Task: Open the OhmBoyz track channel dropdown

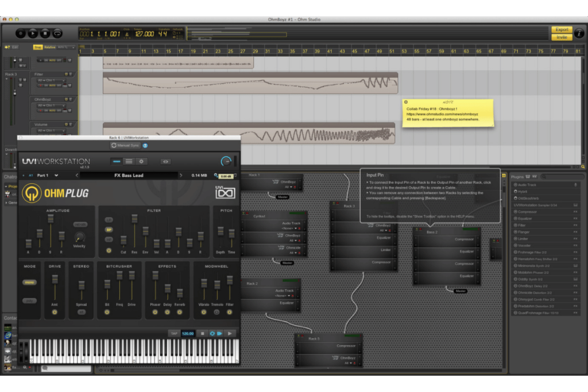Action: pyautogui.click(x=51, y=105)
